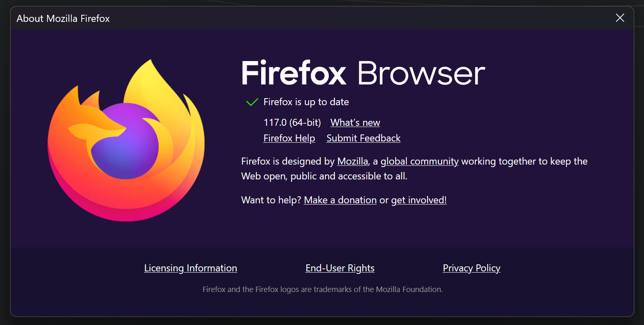Click the Web open, public and accessible text

coord(324,176)
